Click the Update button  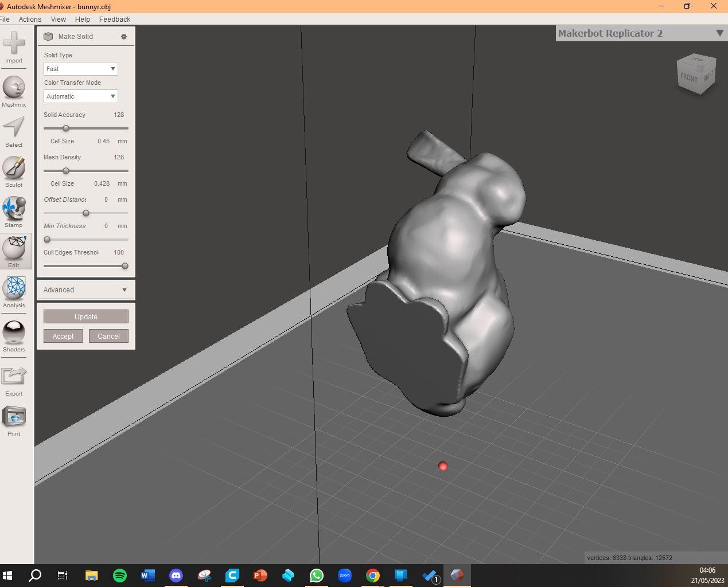click(86, 317)
